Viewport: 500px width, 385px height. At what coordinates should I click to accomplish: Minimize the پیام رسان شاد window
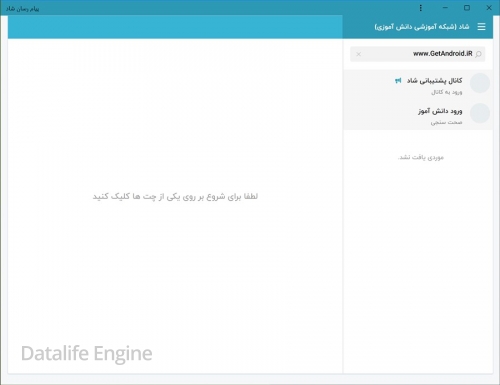click(445, 8)
